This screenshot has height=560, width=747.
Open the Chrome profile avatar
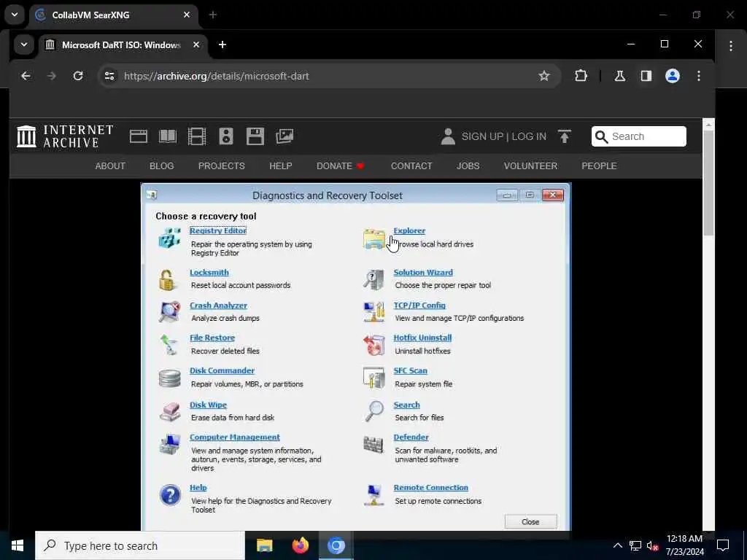coord(672,76)
